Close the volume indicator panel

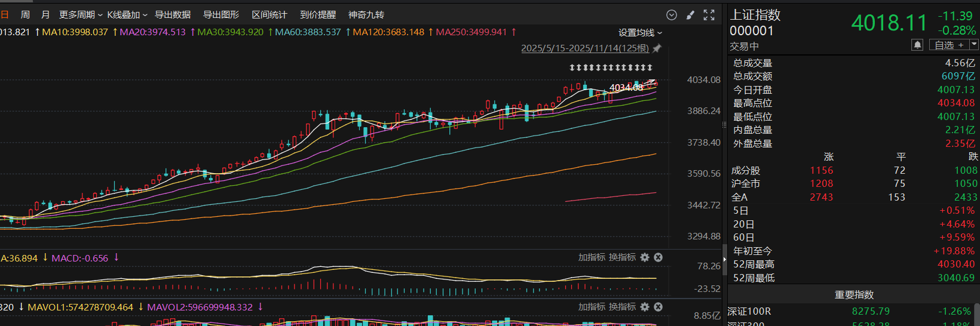pyautogui.click(x=658, y=307)
